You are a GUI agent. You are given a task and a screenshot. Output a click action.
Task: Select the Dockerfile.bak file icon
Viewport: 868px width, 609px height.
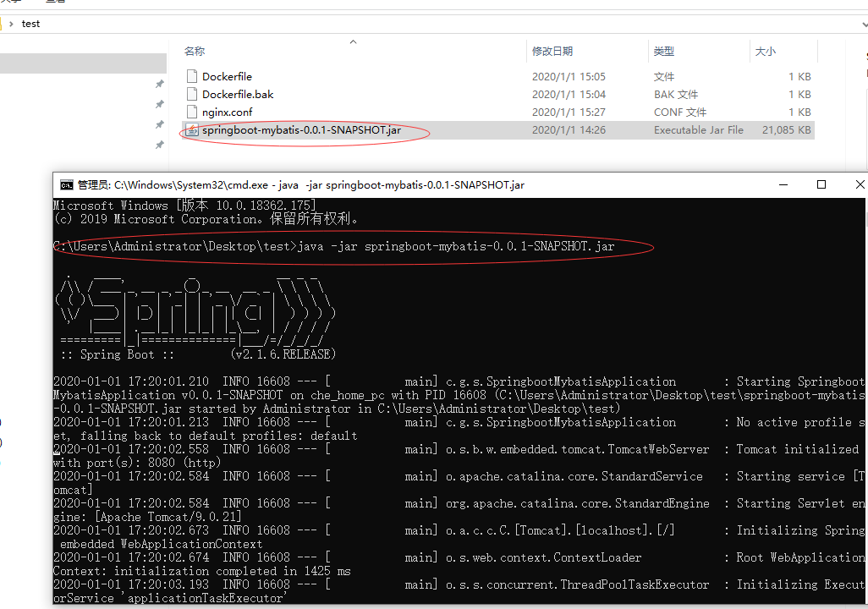(x=192, y=94)
